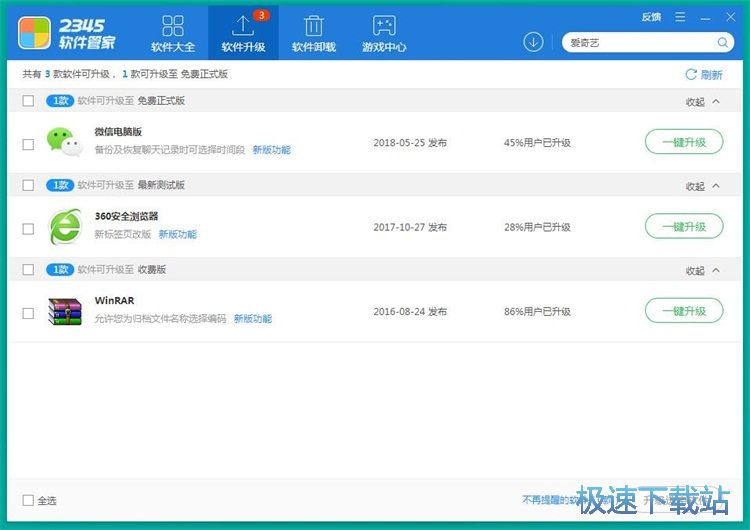The image size is (750, 530).
Task: Click the 刷新 refresh button
Action: [x=704, y=75]
